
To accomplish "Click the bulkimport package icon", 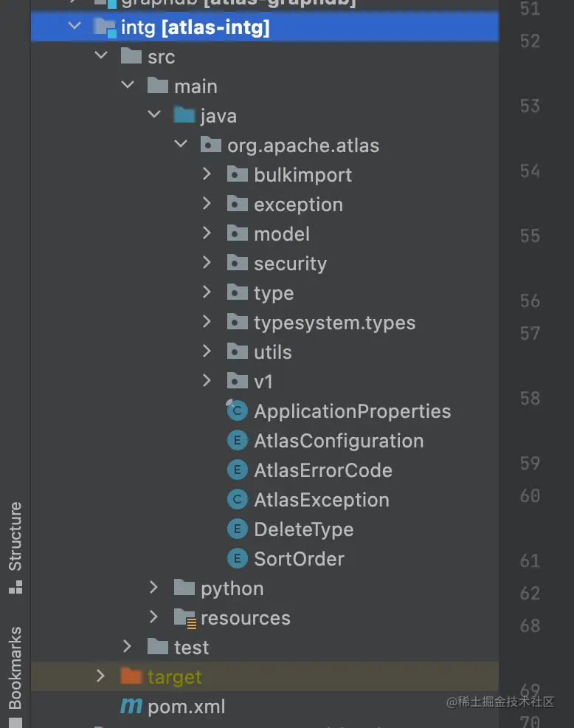I will [x=238, y=174].
